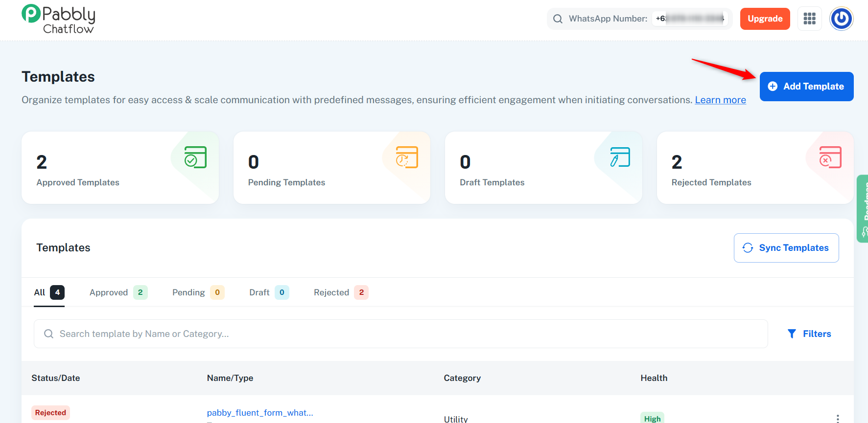Open the WhatsApp Number selector

[690, 19]
